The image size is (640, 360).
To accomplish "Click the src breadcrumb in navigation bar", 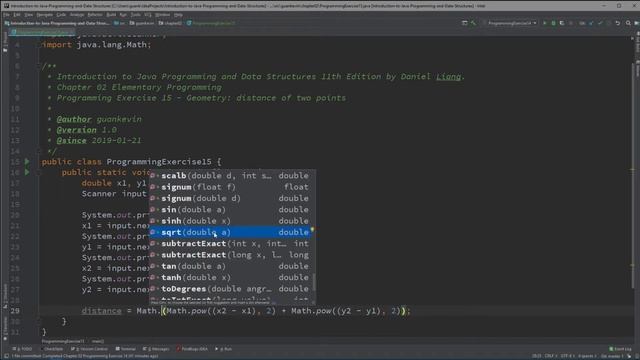I will point(120,23).
